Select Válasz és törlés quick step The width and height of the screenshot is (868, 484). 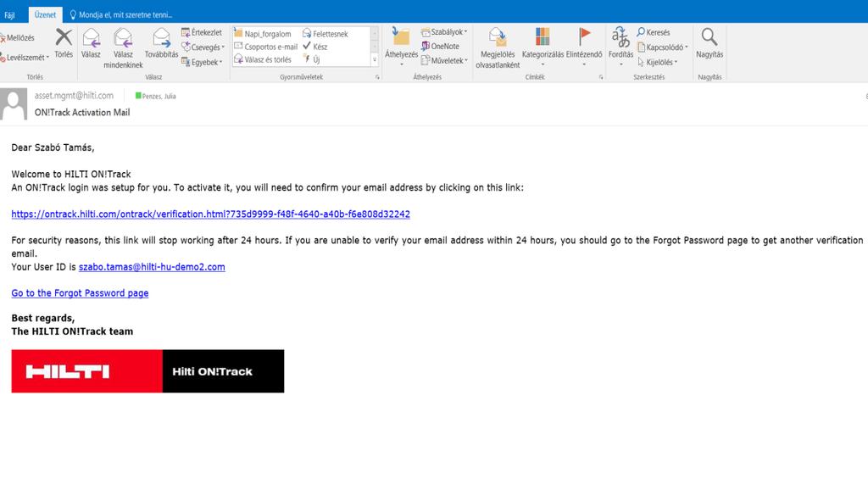pos(263,60)
